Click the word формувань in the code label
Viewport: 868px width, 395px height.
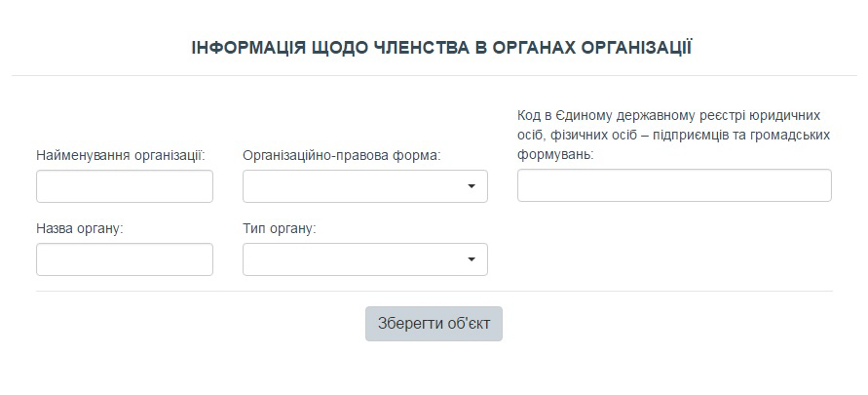pos(555,155)
